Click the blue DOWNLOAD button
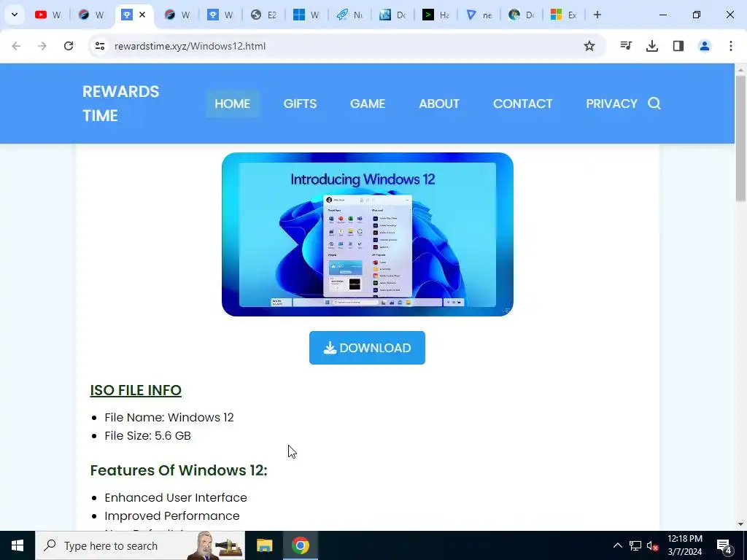 coord(367,348)
